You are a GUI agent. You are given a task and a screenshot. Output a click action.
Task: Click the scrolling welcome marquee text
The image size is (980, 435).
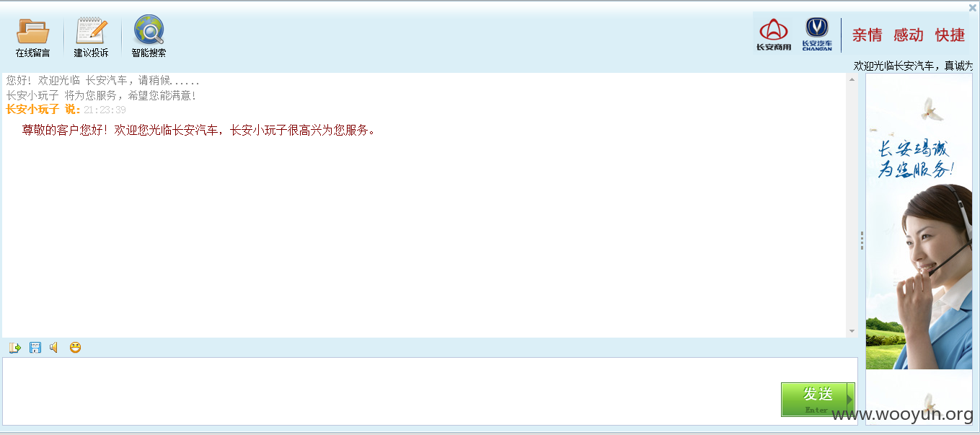pyautogui.click(x=913, y=66)
